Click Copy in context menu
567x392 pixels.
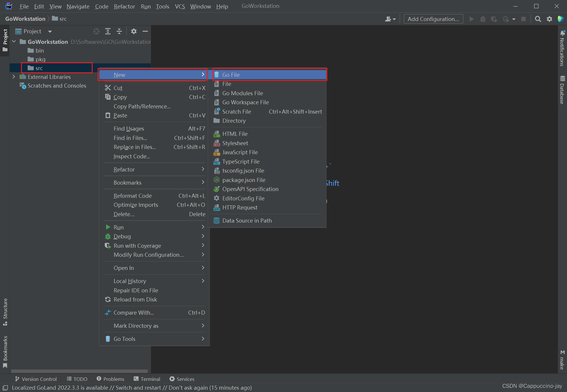[x=155, y=97]
